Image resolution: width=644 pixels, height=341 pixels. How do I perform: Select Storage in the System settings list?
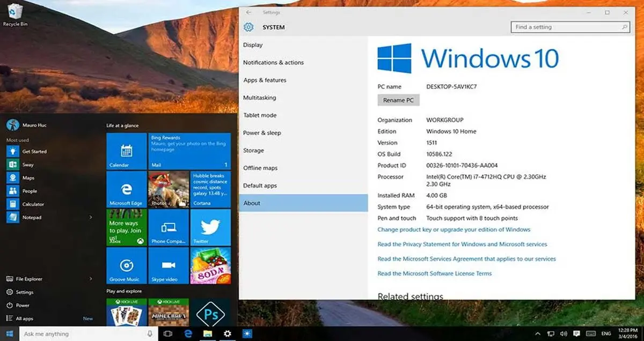(253, 151)
